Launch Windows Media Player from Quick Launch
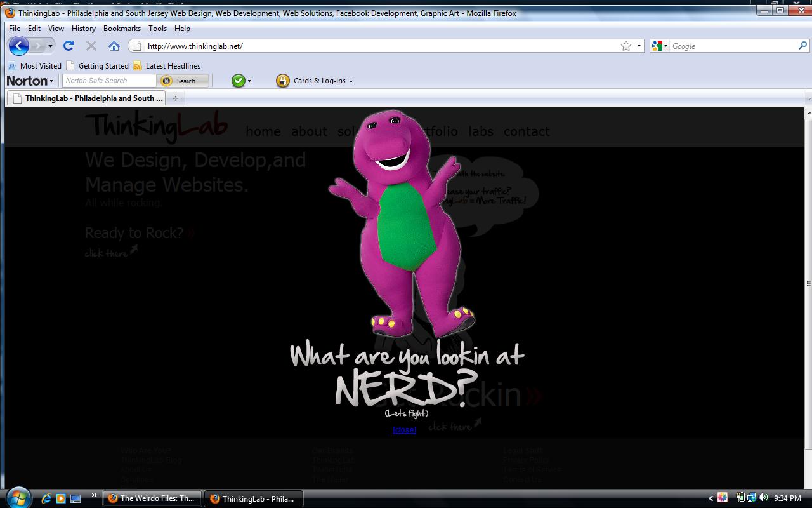Screen dimensions: 812x508 [61, 498]
